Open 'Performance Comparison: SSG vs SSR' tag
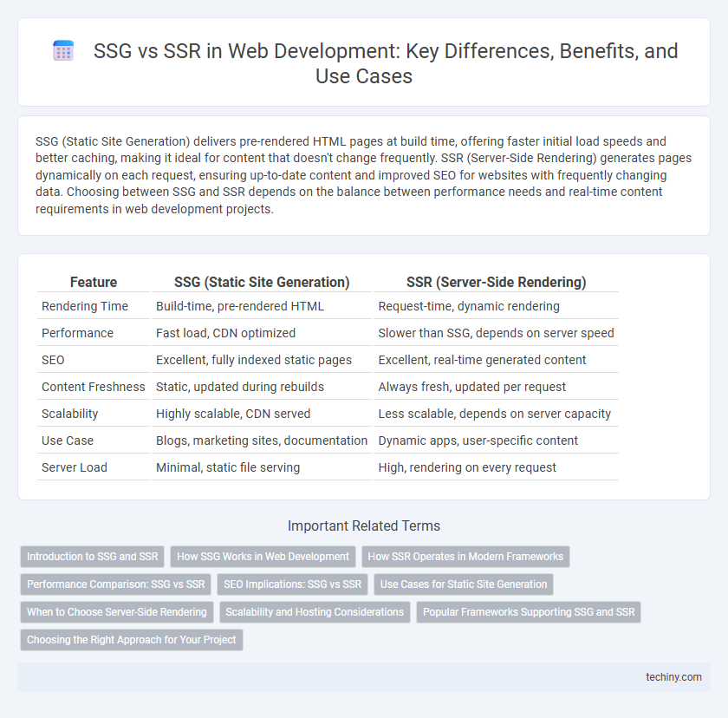The width and height of the screenshot is (728, 718). coord(115,584)
